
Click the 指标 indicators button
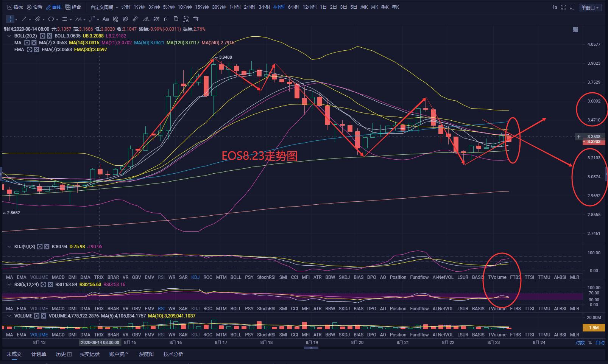click(x=15, y=7)
